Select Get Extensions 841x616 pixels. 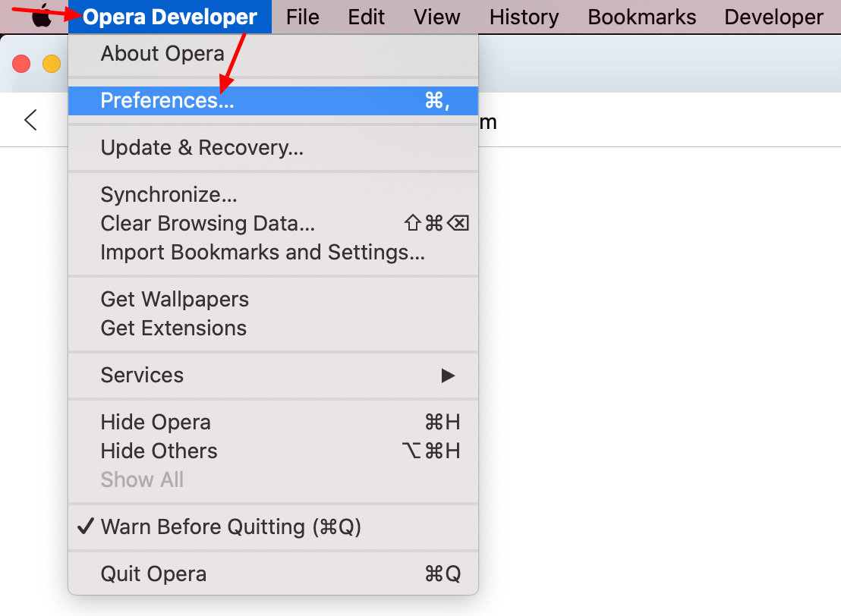(x=273, y=328)
